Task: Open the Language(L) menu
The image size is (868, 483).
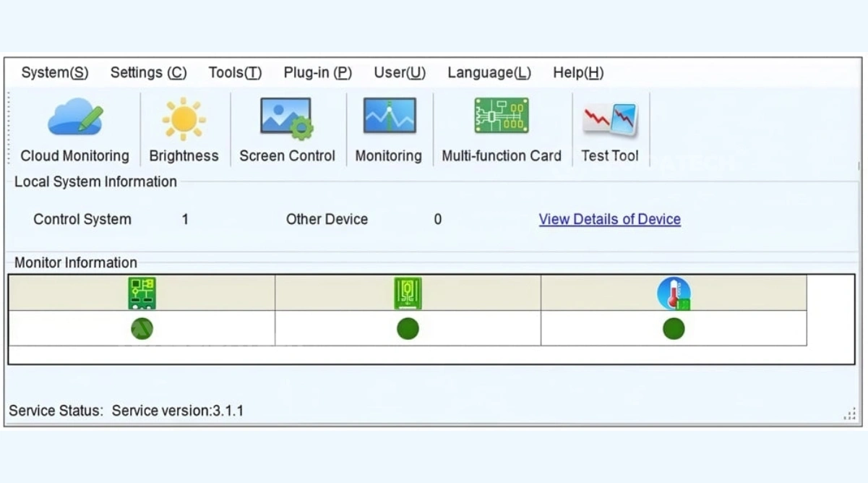Action: tap(489, 73)
